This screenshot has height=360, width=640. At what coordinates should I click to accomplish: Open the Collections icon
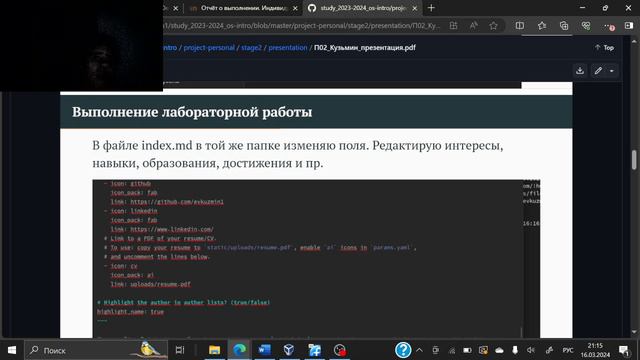[564, 26]
